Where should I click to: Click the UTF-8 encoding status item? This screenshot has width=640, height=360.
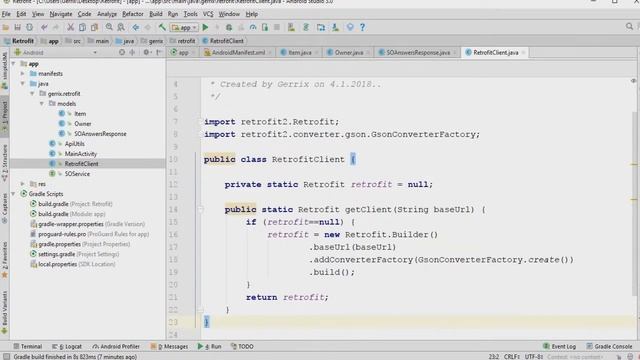point(533,356)
